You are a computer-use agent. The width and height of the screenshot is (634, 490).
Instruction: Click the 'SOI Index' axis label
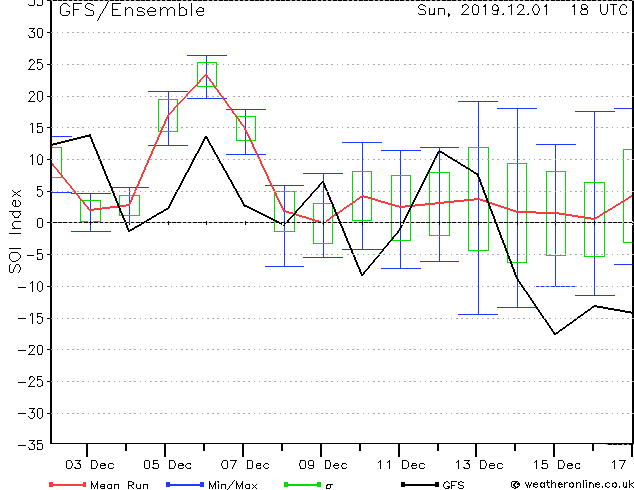tap(15, 231)
